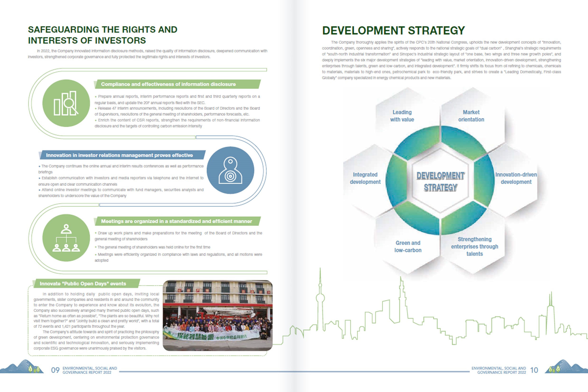Click intro paragraph beginning 'In 2022, the Company innovated'
The height and width of the screenshot is (392, 588).
click(148, 54)
